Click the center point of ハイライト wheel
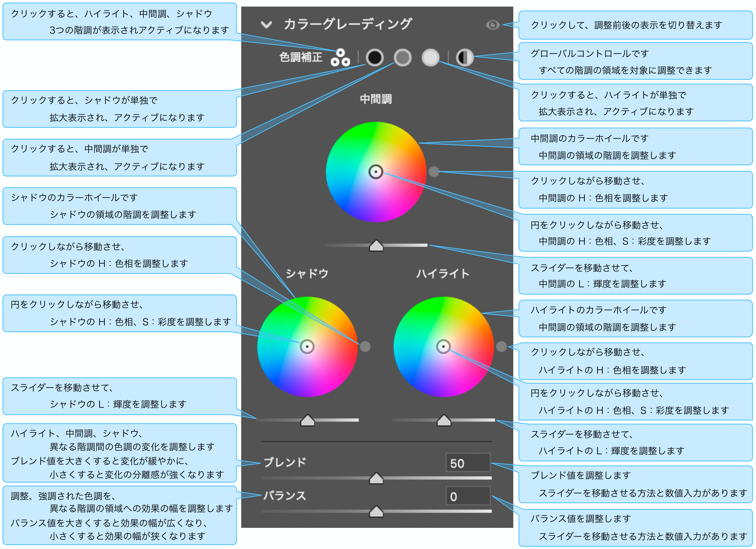 [x=444, y=347]
